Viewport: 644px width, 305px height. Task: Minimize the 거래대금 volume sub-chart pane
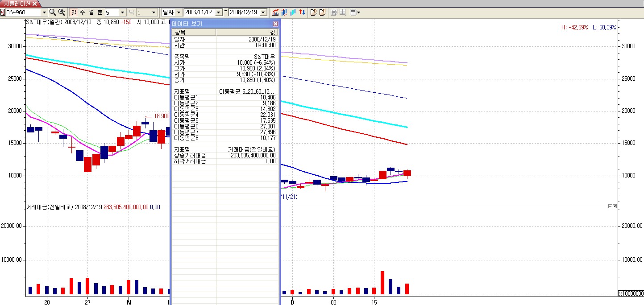coord(610,206)
